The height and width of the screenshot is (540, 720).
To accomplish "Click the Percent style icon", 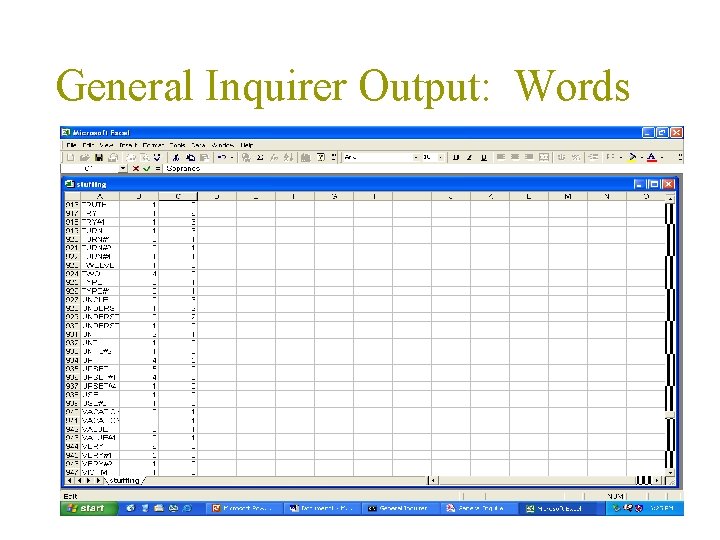I will pyautogui.click(x=575, y=158).
